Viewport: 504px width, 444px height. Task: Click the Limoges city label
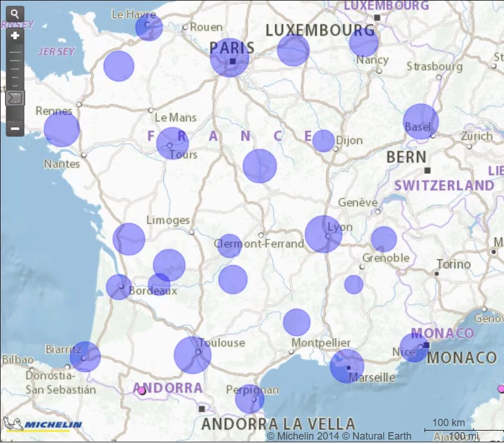pyautogui.click(x=168, y=220)
